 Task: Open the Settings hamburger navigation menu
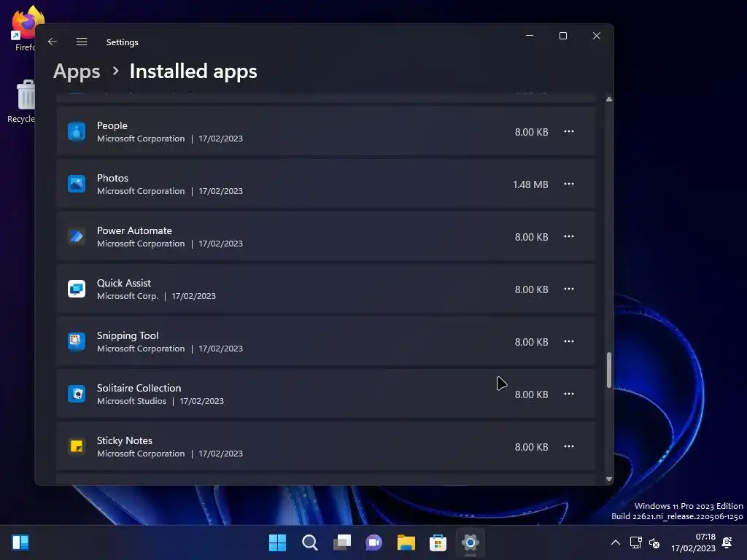[82, 42]
